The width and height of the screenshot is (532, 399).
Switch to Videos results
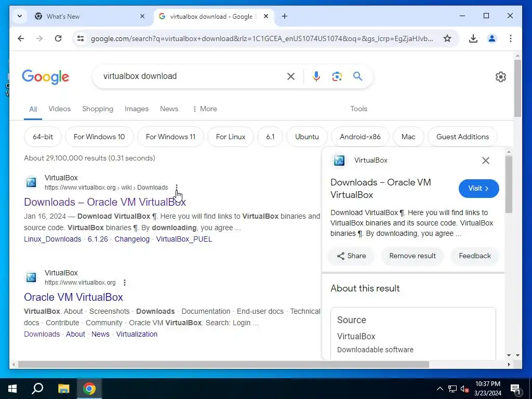[60, 109]
